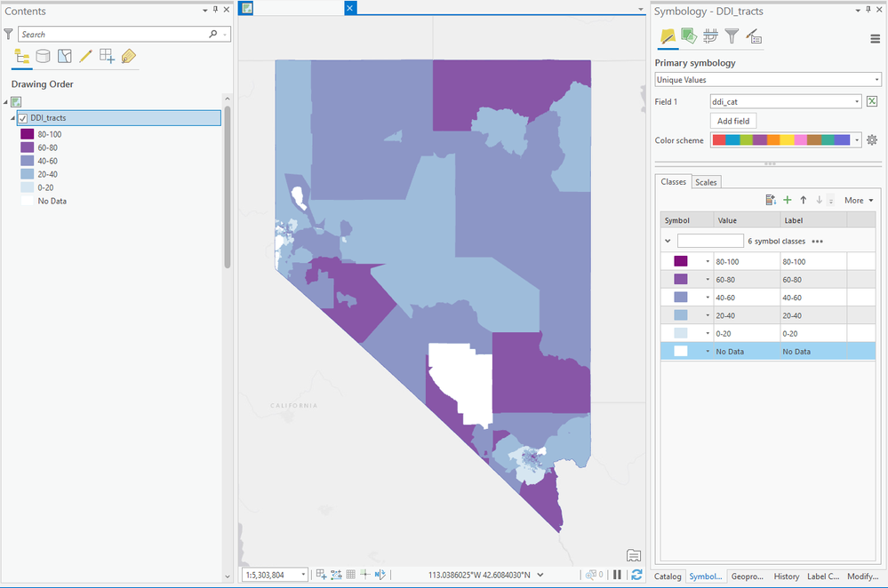
Task: Toggle snapping in map status bar
Action: 321,575
